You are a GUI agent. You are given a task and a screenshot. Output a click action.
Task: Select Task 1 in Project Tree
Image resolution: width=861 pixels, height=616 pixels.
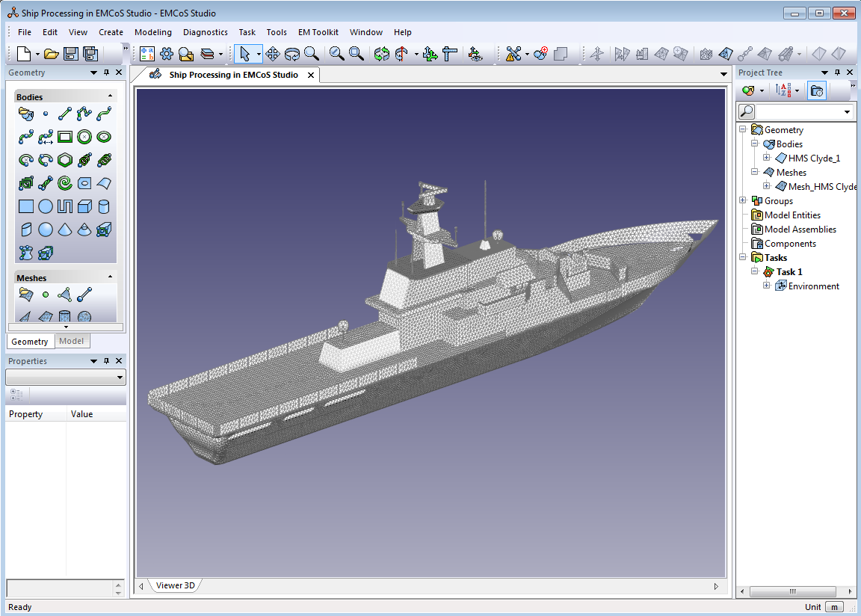click(789, 272)
